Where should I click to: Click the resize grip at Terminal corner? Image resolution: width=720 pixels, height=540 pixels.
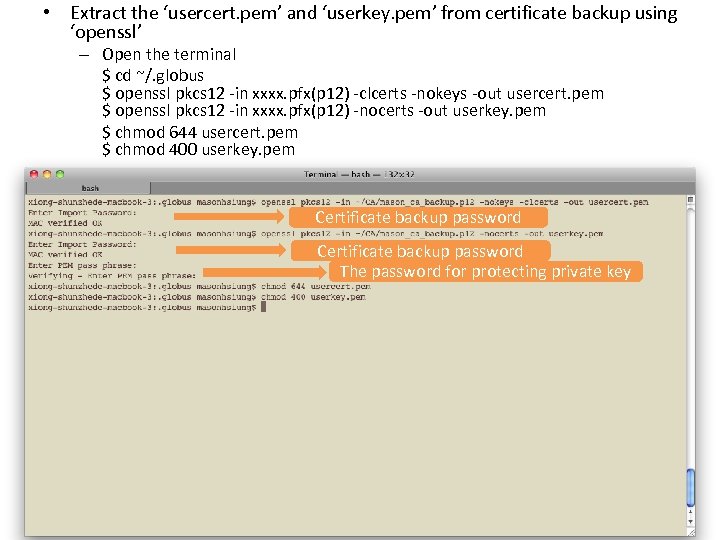pos(691,532)
